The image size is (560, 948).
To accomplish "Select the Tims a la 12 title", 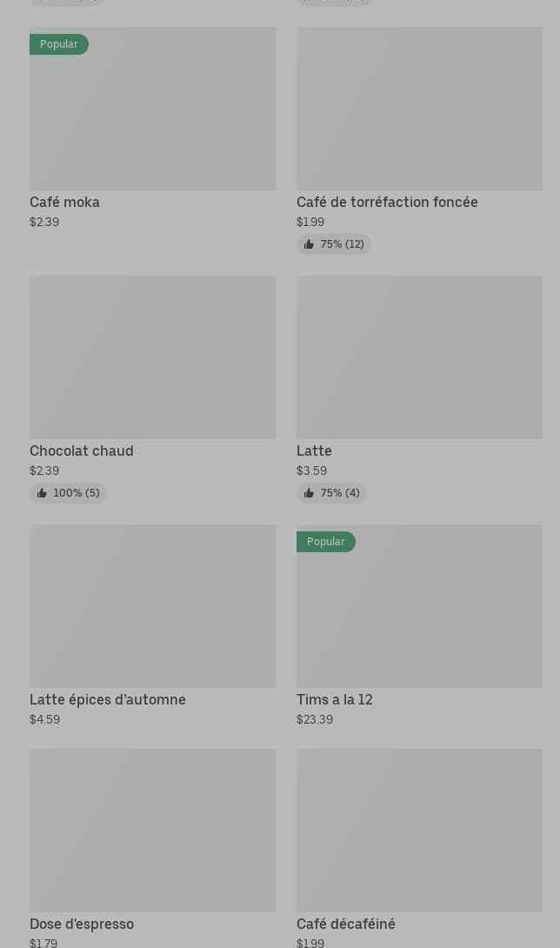I will 335,699.
